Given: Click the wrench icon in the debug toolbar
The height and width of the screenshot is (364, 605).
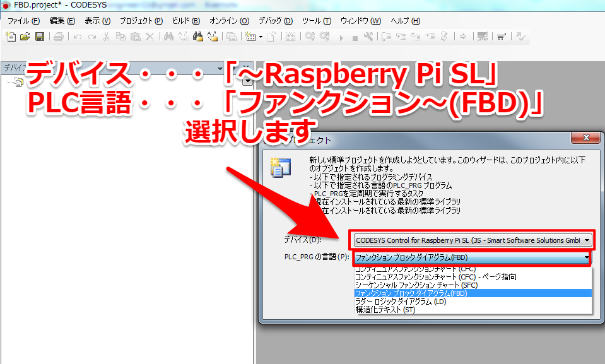Looking at the screenshot, I should pos(369,37).
